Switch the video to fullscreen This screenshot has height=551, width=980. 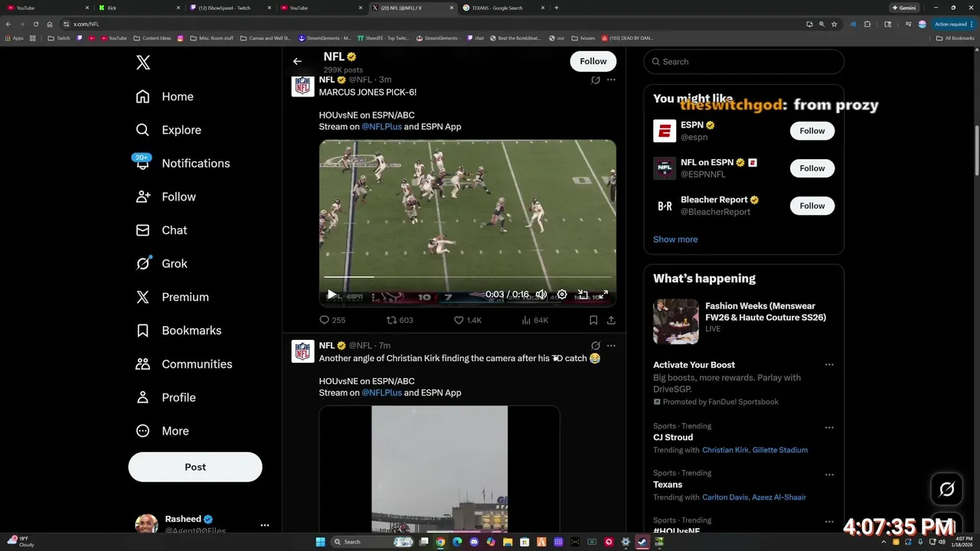point(603,295)
